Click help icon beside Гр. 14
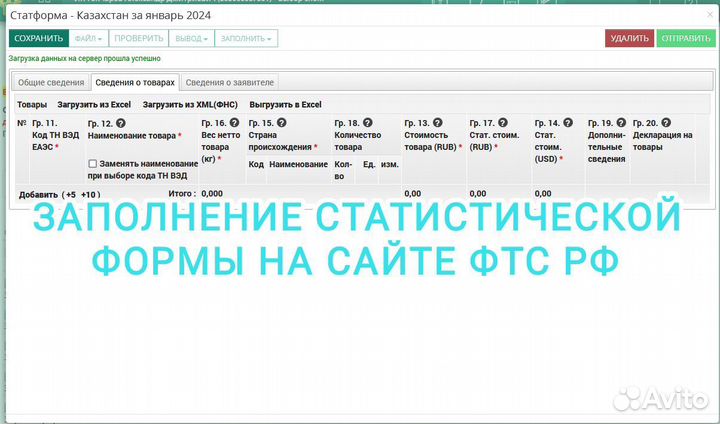The image size is (720, 424). 568,123
